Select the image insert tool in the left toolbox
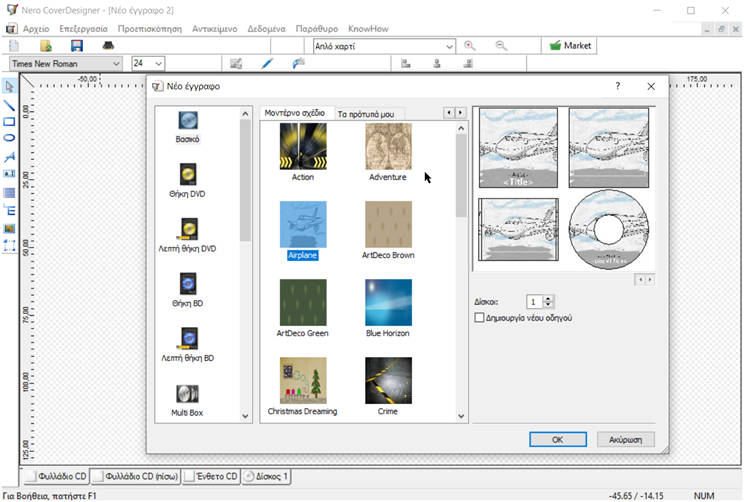The width and height of the screenshot is (744, 502). [9, 229]
